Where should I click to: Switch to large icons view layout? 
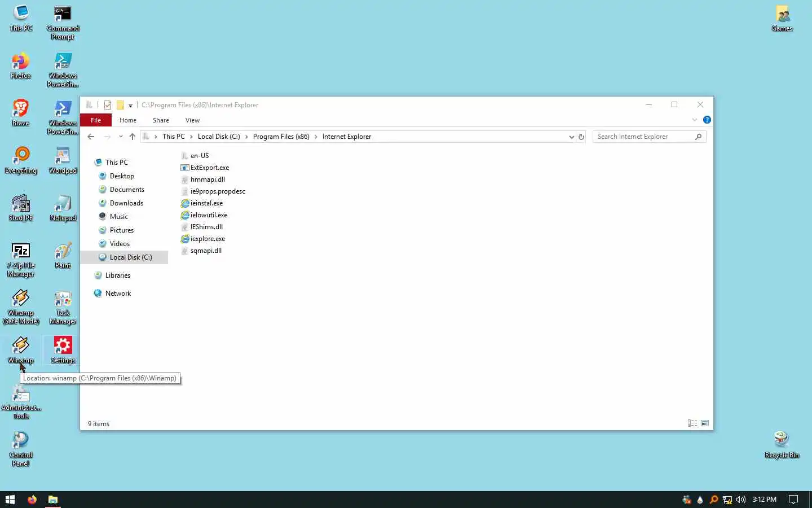point(705,423)
